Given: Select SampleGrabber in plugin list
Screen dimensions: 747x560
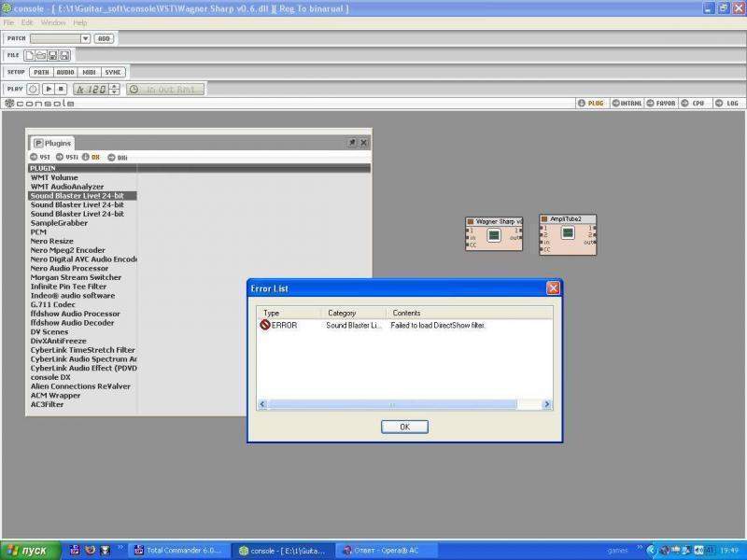Looking at the screenshot, I should tap(59, 223).
